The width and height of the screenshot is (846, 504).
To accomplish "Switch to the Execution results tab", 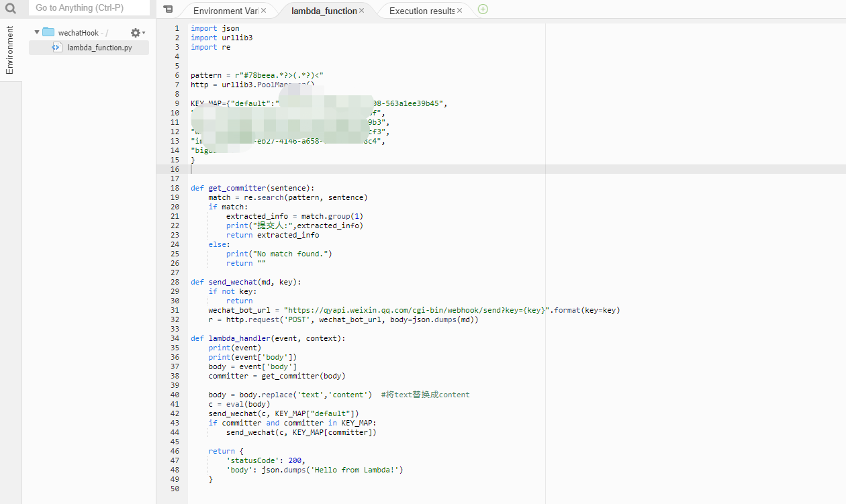I will tap(422, 11).
